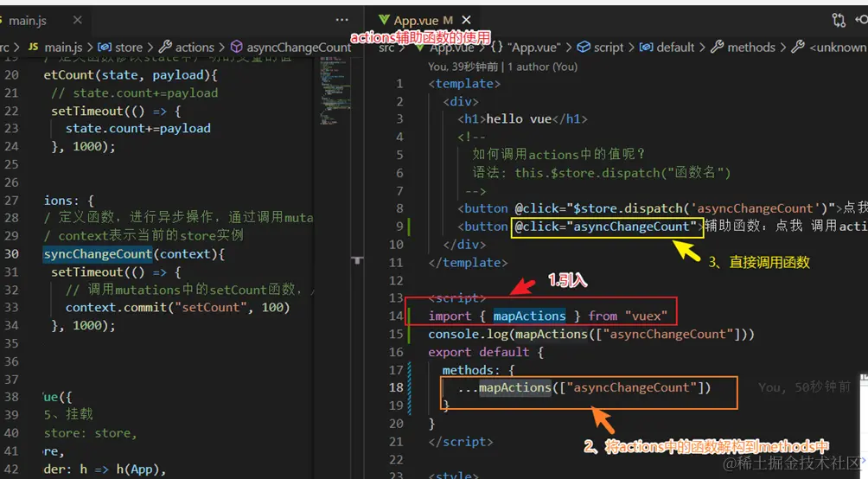Click "context.commit("setCount", 100)" code
Image resolution: width=868 pixels, height=479 pixels.
click(178, 307)
